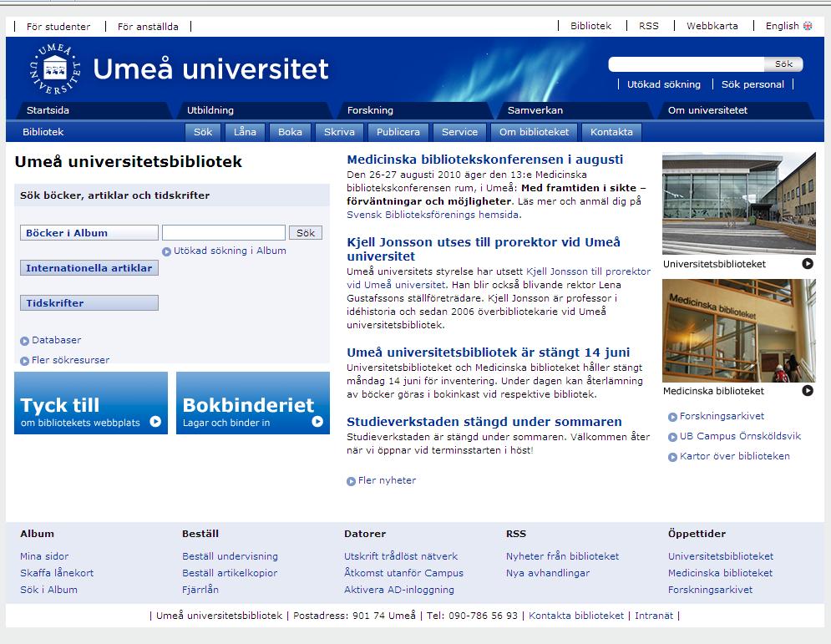The width and height of the screenshot is (831, 644).
Task: Open Aktivera AD-inloggning link
Action: click(399, 590)
